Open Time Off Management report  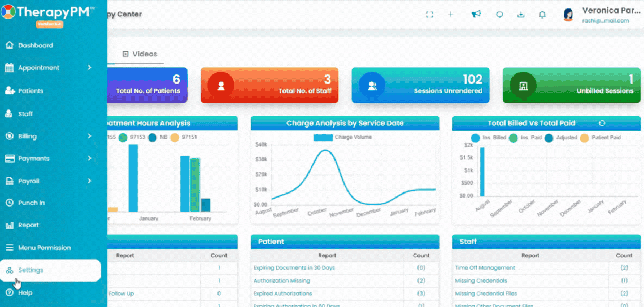pyautogui.click(x=485, y=268)
